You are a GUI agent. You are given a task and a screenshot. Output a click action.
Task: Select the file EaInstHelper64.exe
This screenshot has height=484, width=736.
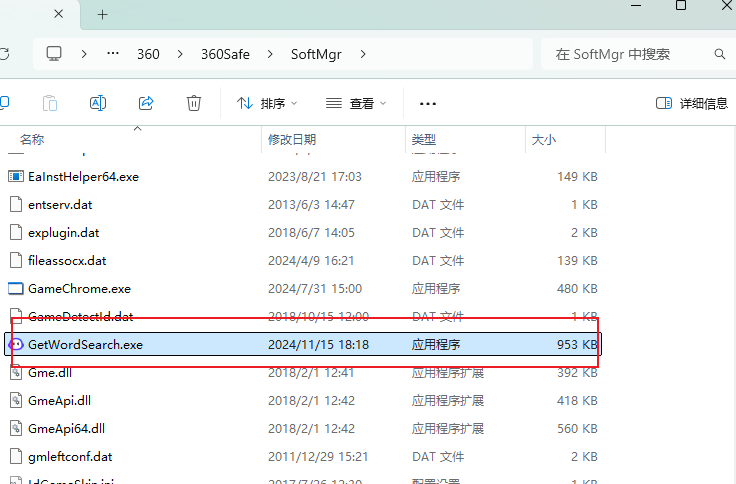(x=84, y=177)
